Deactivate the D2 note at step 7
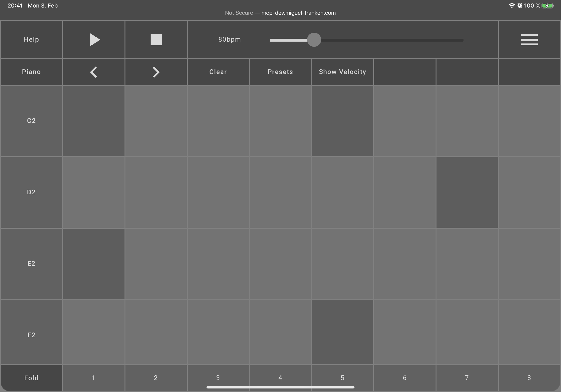The width and height of the screenshot is (561, 392). (467, 192)
